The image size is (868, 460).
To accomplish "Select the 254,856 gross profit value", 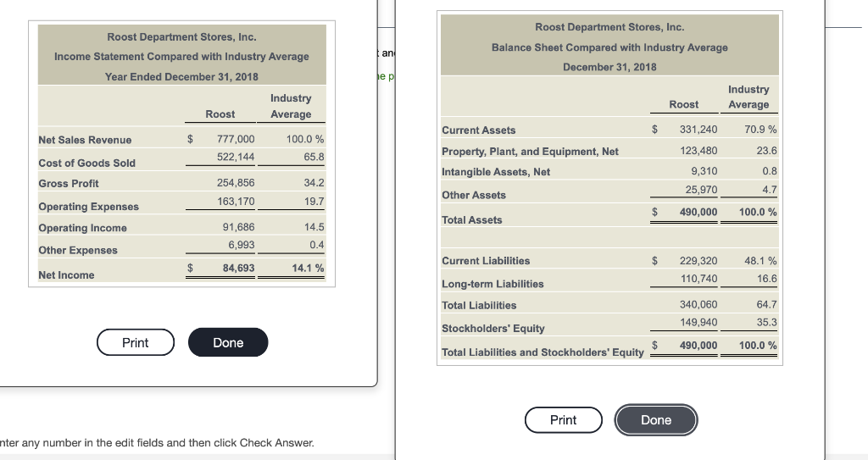I will pos(236,182).
